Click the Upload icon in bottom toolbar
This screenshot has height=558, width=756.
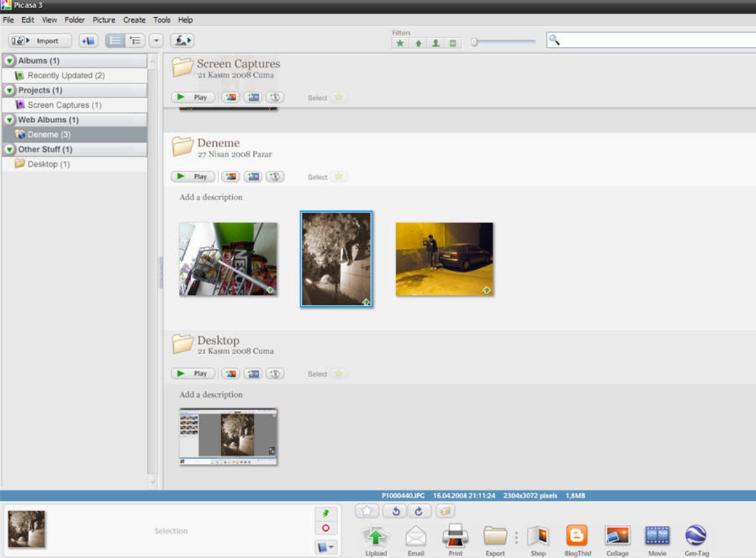[375, 537]
